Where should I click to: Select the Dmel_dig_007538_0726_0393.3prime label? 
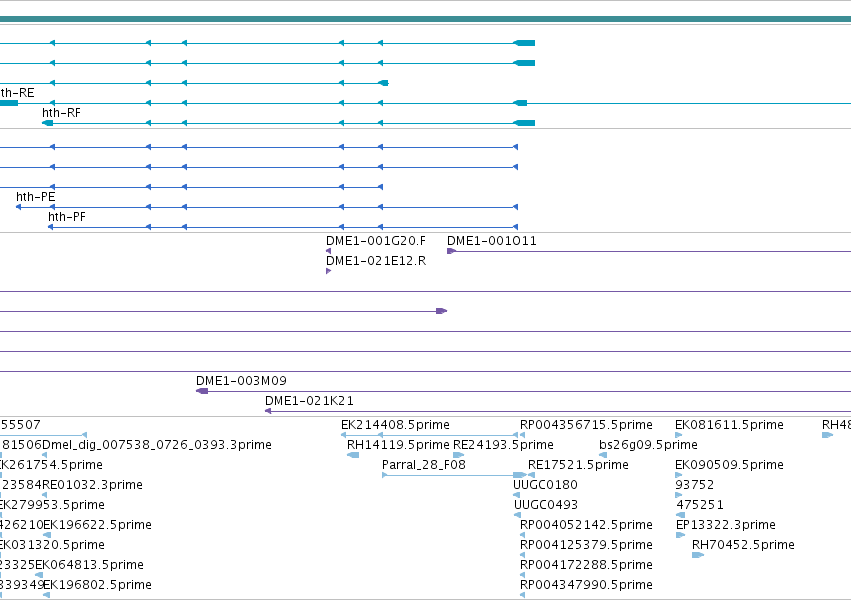click(157, 445)
